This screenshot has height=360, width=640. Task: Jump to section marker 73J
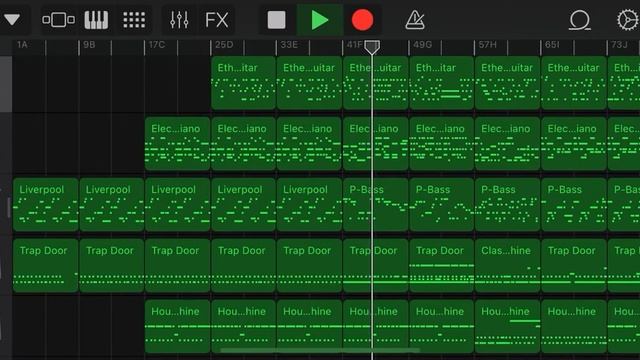pyautogui.click(x=619, y=44)
